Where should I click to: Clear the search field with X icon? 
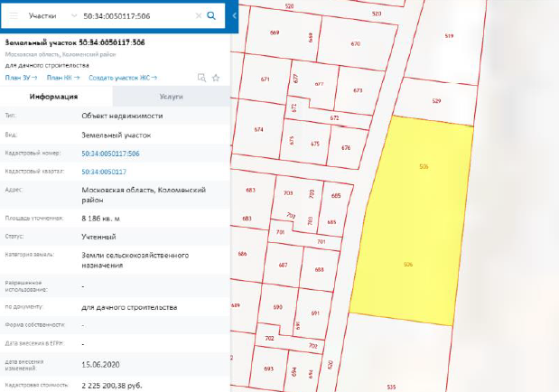198,15
